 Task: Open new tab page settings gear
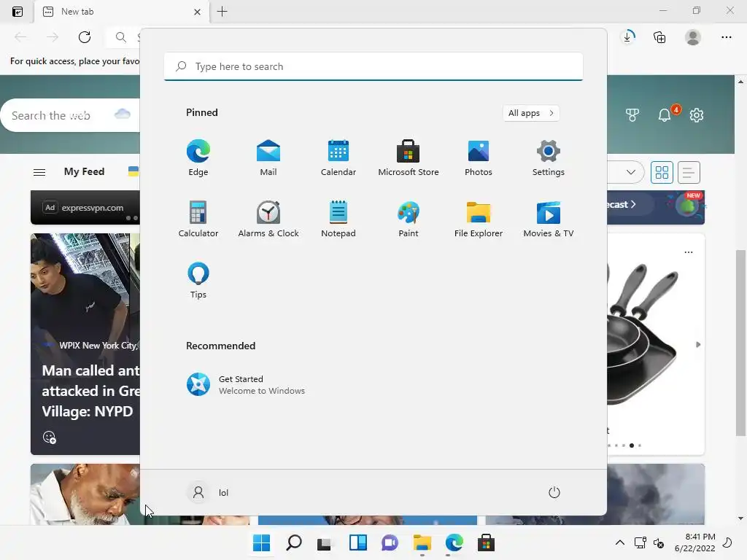coord(697,114)
